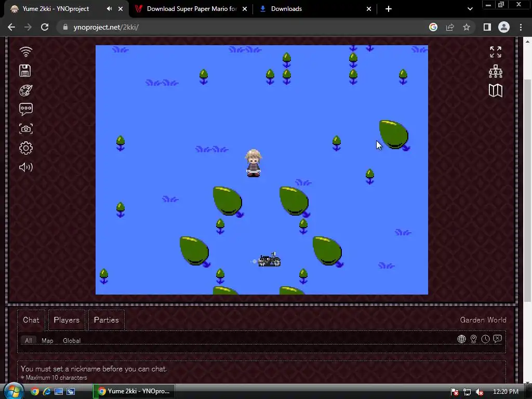Click the site lock icon in address bar
Screen dimensions: 532x399
(x=65, y=27)
